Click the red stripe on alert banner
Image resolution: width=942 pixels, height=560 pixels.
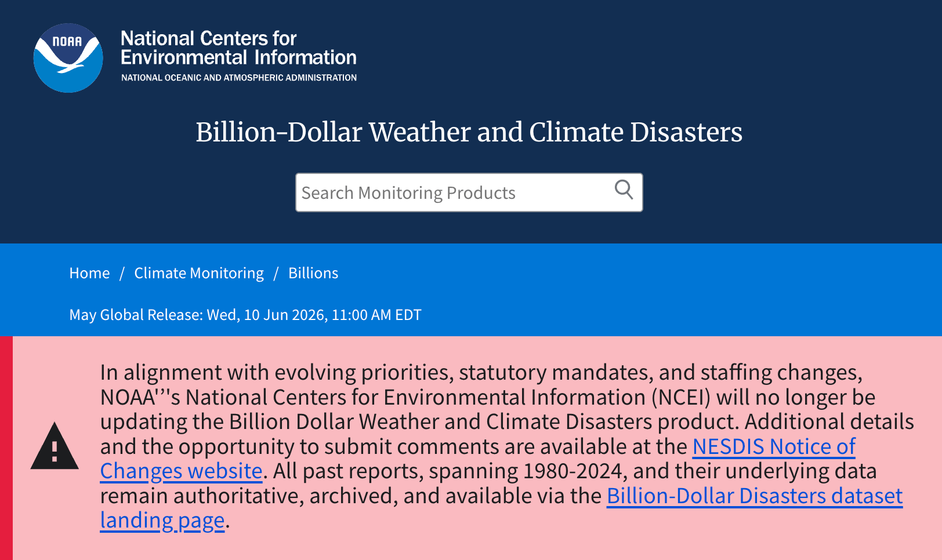[x=6, y=448]
